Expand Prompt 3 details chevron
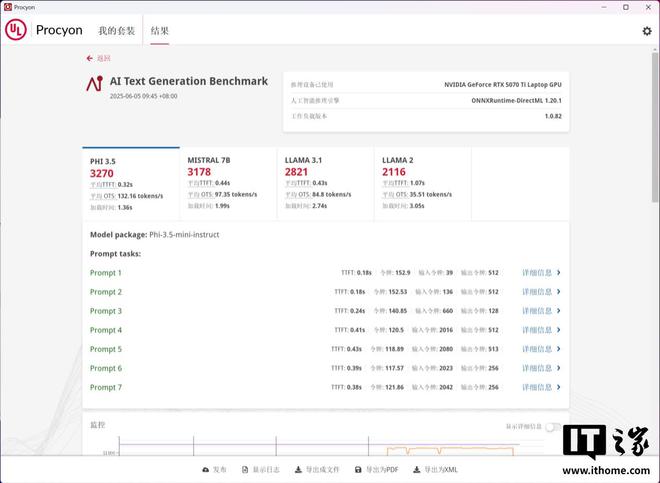The image size is (660, 483). [559, 311]
